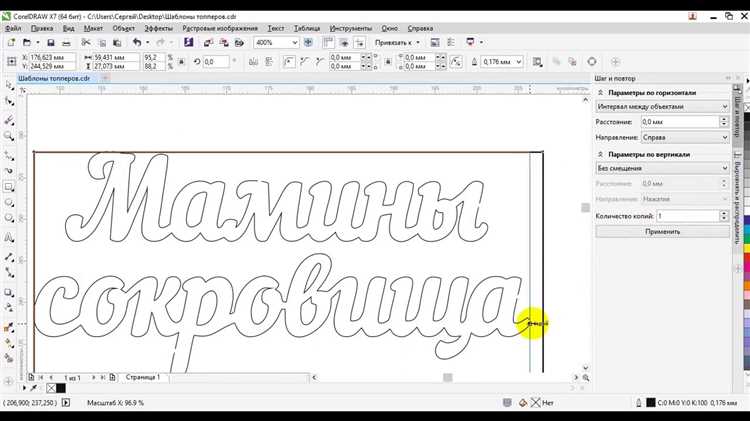
Task: Open the Эффекты menu
Action: click(158, 28)
